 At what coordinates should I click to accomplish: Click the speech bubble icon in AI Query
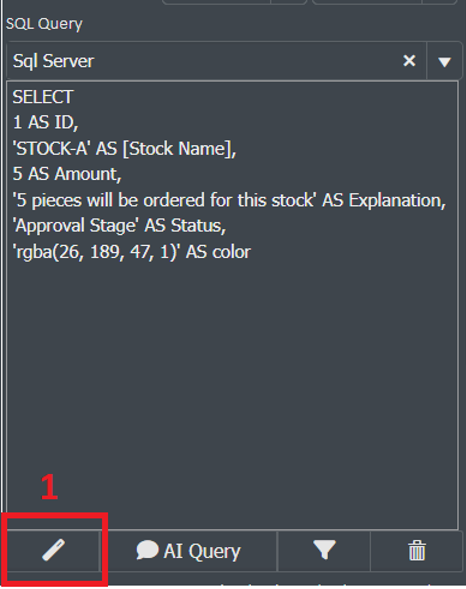[147, 550]
